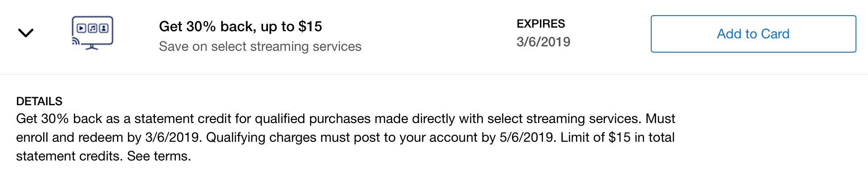Click "statement credits." on the last details line
Image resolution: width=868 pixels, height=181 pixels.
69,156
